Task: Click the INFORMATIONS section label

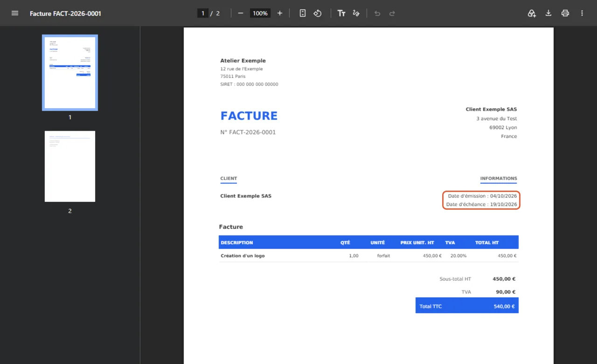Action: point(499,179)
